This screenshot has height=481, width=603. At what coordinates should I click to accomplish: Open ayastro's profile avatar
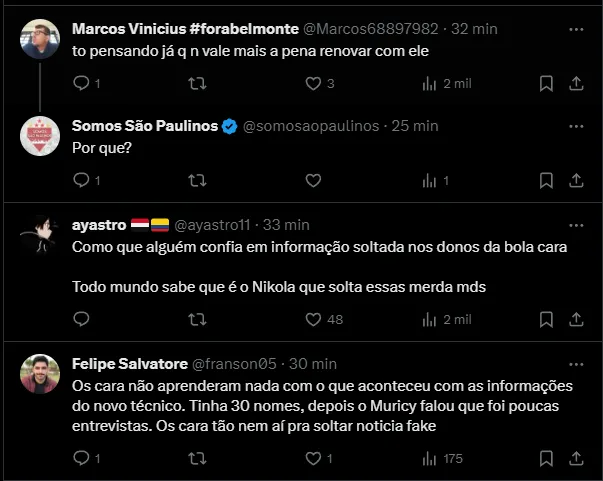41,236
